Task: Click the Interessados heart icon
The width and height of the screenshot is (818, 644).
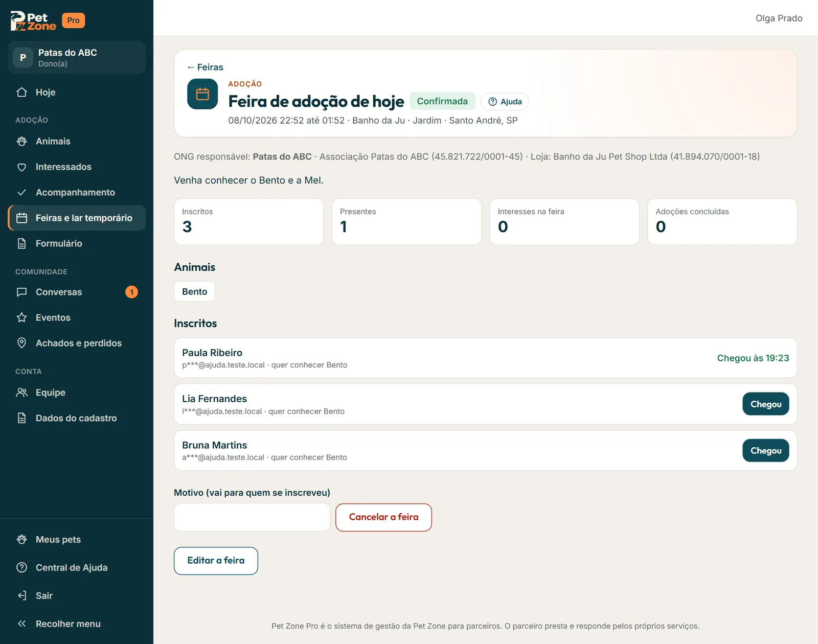Action: (21, 167)
